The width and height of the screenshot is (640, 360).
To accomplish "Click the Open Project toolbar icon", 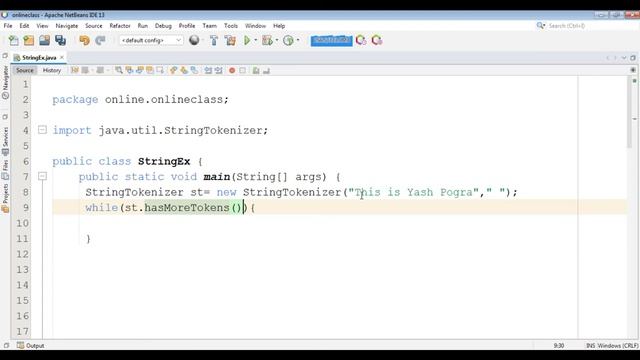I will (x=44, y=40).
